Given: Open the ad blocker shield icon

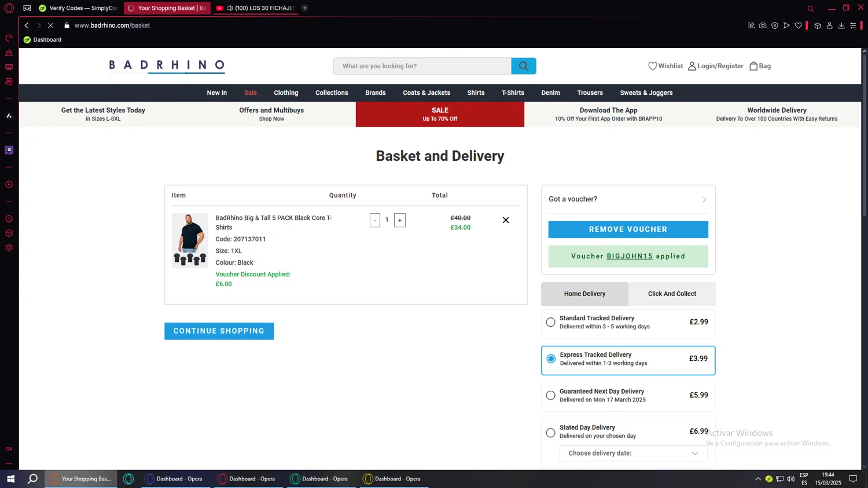Looking at the screenshot, I should [775, 25].
